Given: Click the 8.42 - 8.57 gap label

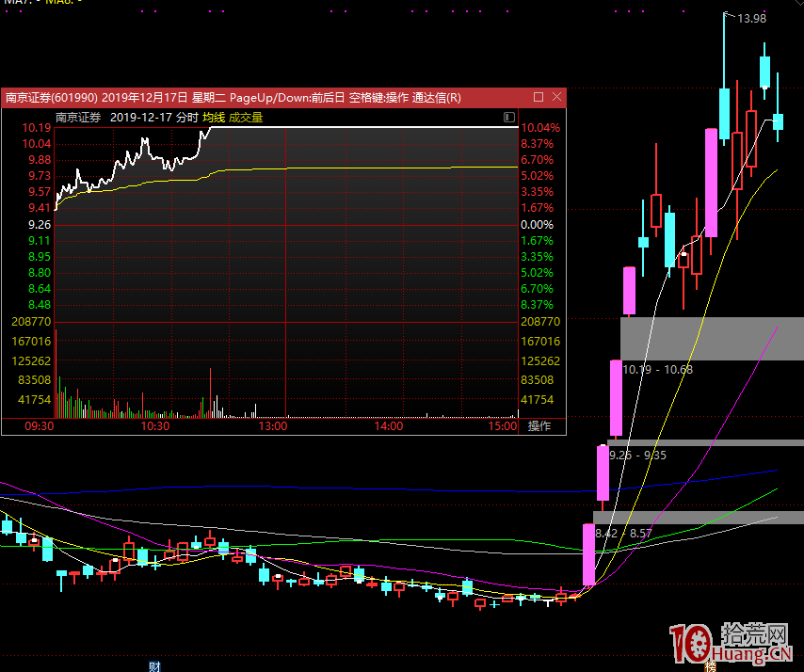Looking at the screenshot, I should [623, 533].
